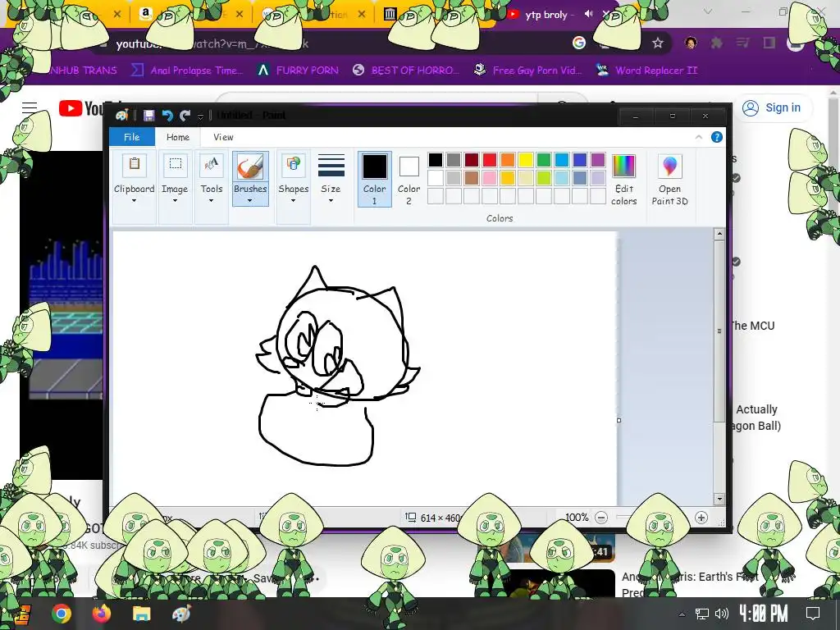Viewport: 840px width, 630px height.
Task: Undo the last stroke in Paint
Action: [x=167, y=115]
